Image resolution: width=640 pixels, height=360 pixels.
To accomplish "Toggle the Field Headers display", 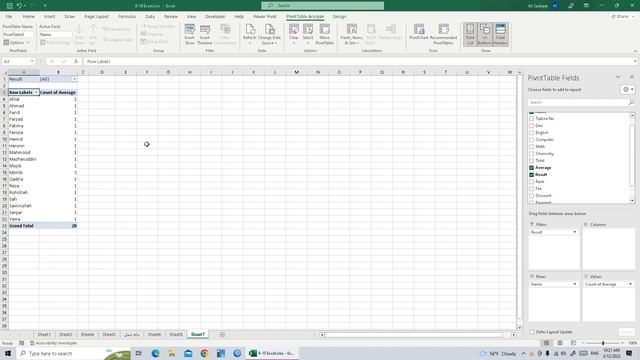I will 500,34.
